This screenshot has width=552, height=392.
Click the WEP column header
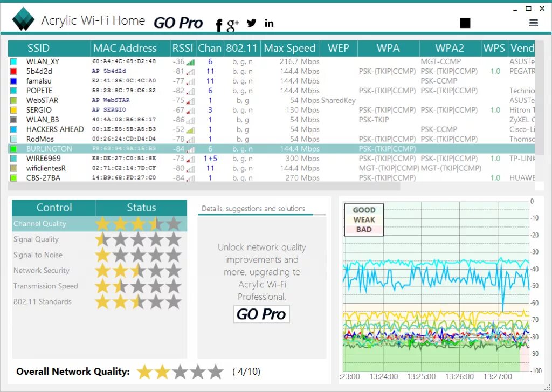339,48
